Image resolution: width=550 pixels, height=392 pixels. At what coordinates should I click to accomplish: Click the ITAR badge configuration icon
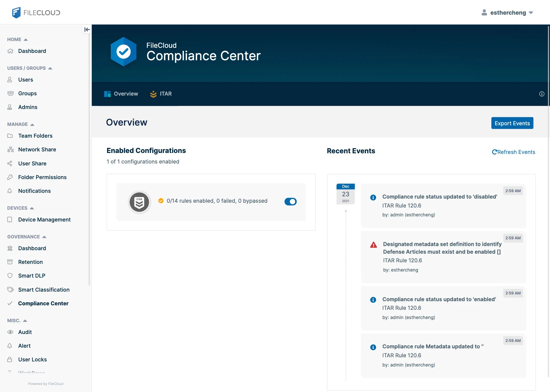click(x=139, y=202)
